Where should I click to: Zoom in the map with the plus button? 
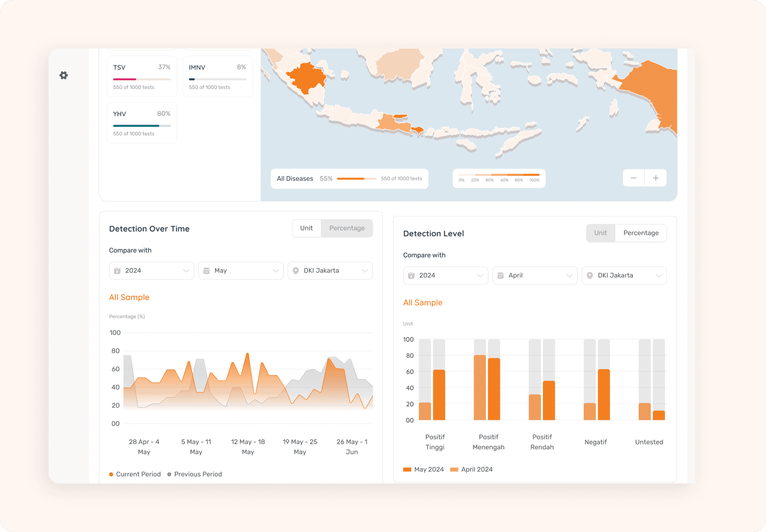pyautogui.click(x=655, y=178)
